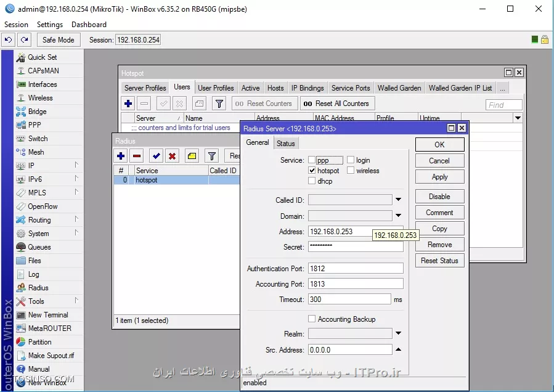Switch to Walled Garden tab in Hotspot
This screenshot has width=554, height=392.
pyautogui.click(x=399, y=88)
